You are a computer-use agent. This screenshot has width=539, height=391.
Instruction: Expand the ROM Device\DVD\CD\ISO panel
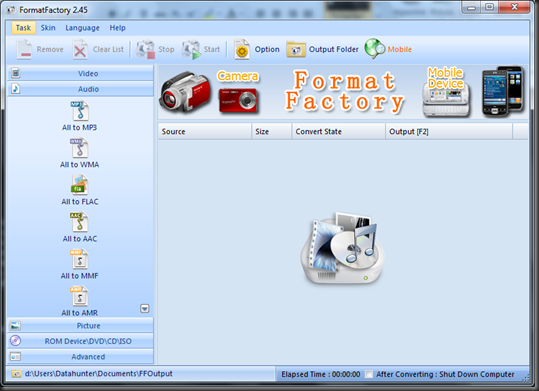coord(80,341)
